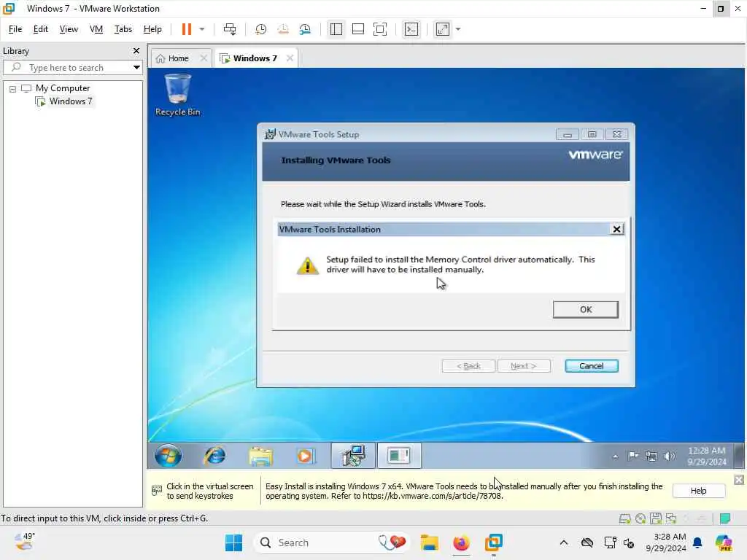Open Windows Media Player in the guest taskbar
Image resolution: width=747 pixels, height=560 pixels.
tap(306, 456)
